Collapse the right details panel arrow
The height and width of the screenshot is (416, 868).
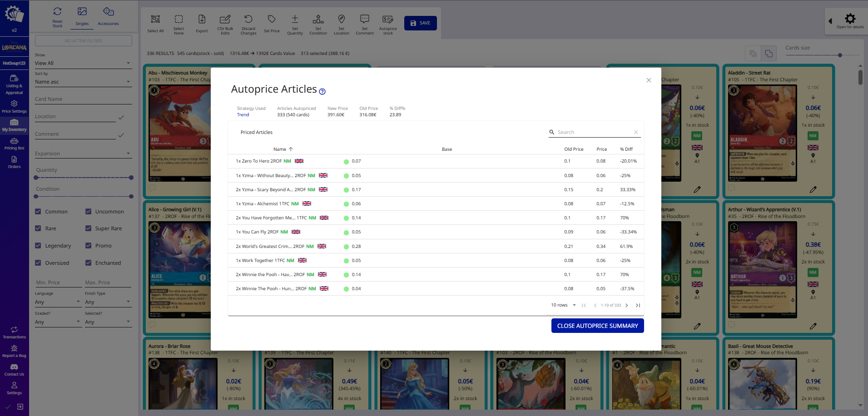click(830, 21)
